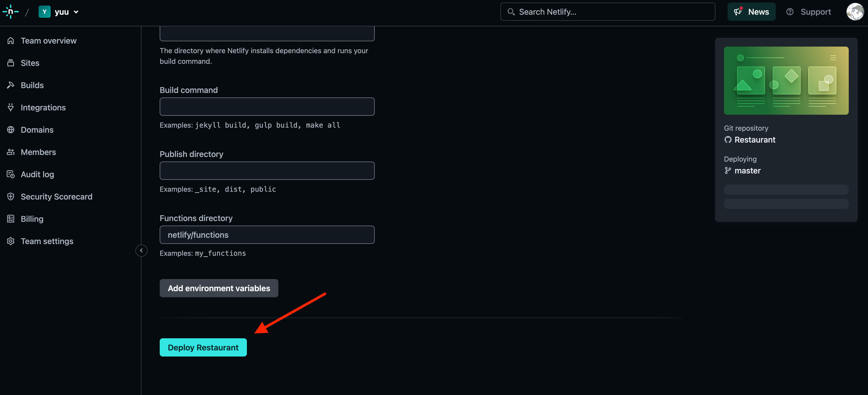Click the Members people icon

click(11, 152)
